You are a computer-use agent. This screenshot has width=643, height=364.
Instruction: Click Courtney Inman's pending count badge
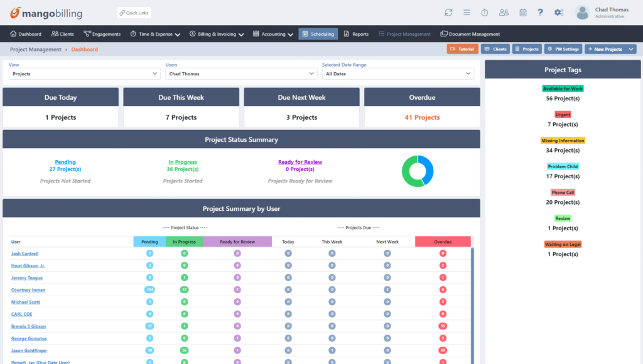coord(149,290)
